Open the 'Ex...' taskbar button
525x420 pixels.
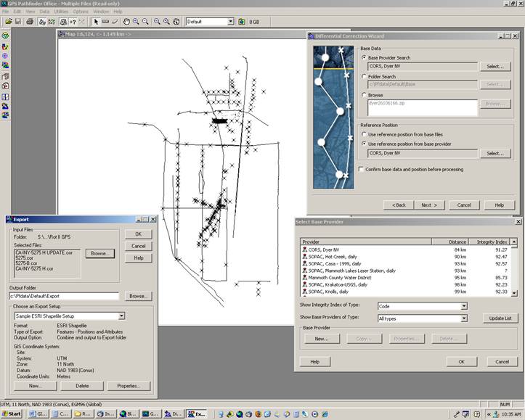click(197, 413)
